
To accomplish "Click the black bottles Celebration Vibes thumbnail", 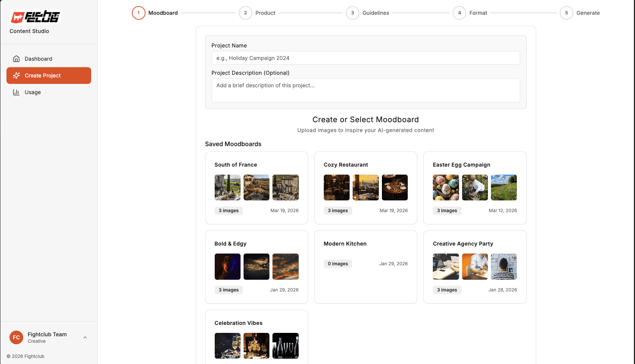I will tap(285, 346).
